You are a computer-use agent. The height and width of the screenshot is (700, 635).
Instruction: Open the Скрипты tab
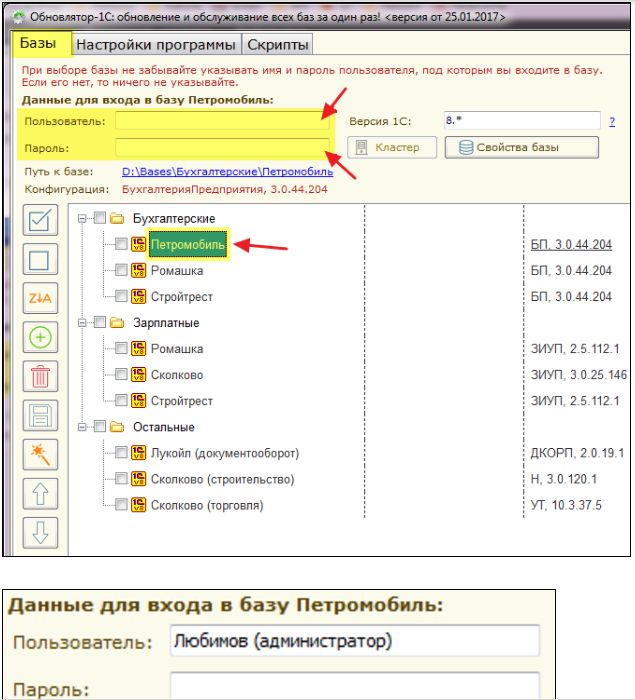click(x=278, y=44)
